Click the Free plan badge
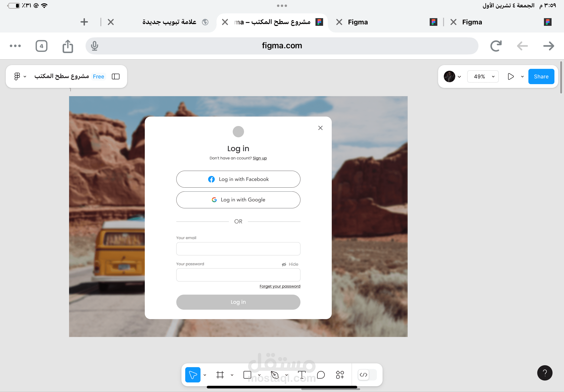This screenshot has height=392, width=564. coord(98,77)
